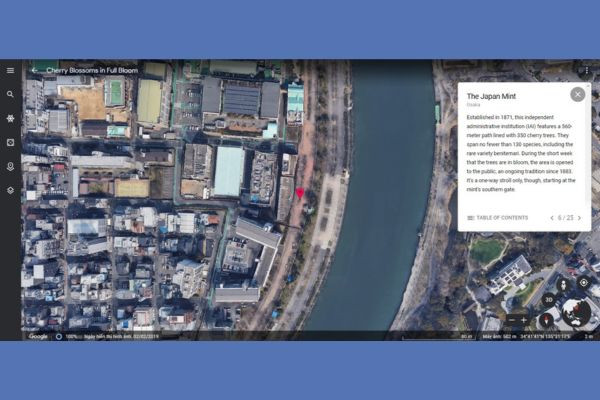Open Table of Contents
The height and width of the screenshot is (400, 600).
tap(497, 218)
